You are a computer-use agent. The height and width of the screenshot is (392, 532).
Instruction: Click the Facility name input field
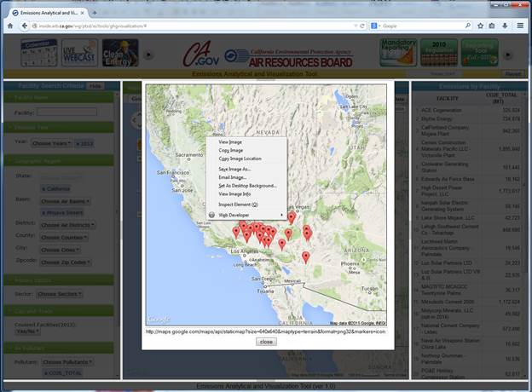(x=66, y=112)
